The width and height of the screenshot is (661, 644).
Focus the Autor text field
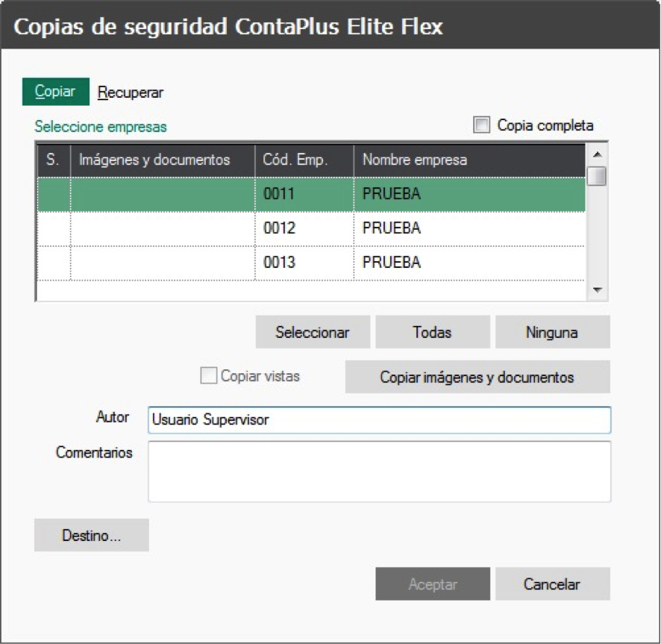point(380,419)
